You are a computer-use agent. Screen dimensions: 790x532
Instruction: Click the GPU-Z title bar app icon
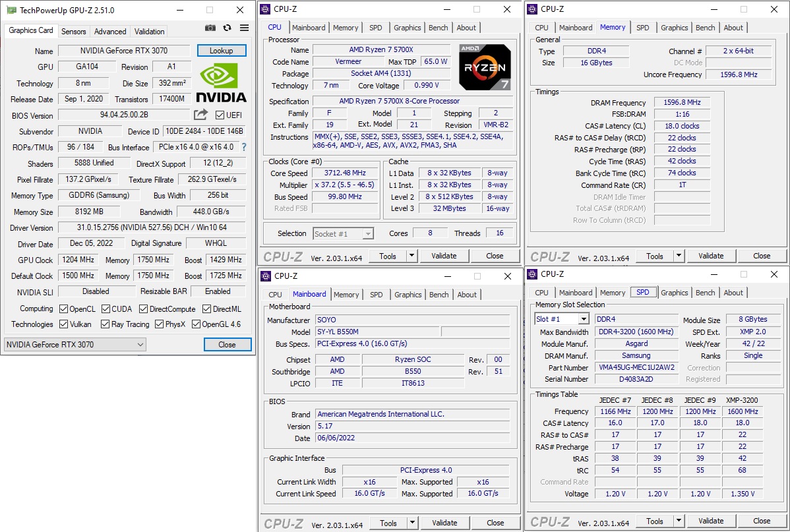tap(11, 10)
